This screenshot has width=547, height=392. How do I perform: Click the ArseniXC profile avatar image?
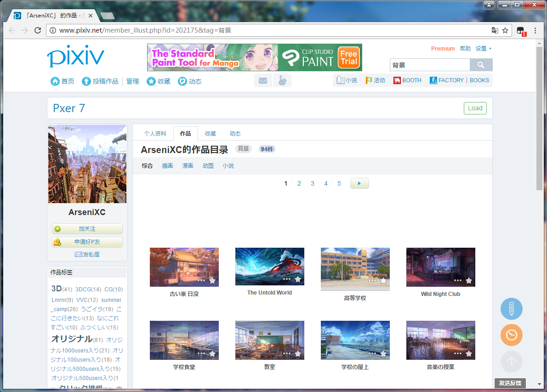(87, 164)
